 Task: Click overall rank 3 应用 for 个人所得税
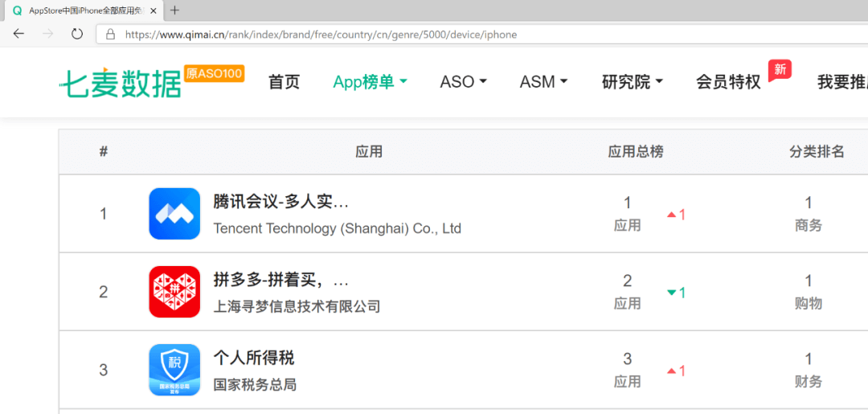click(627, 370)
